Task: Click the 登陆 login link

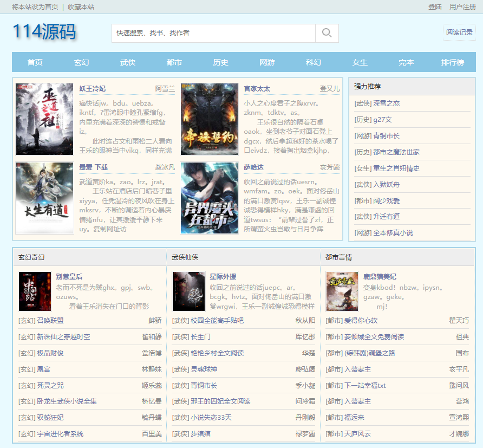Action: 434,8
